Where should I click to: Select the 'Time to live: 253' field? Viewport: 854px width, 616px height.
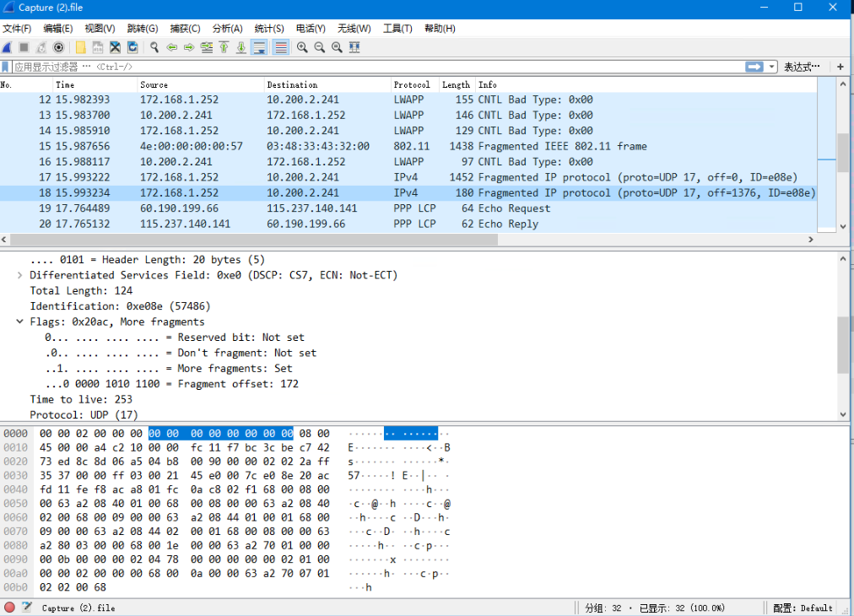(81, 399)
